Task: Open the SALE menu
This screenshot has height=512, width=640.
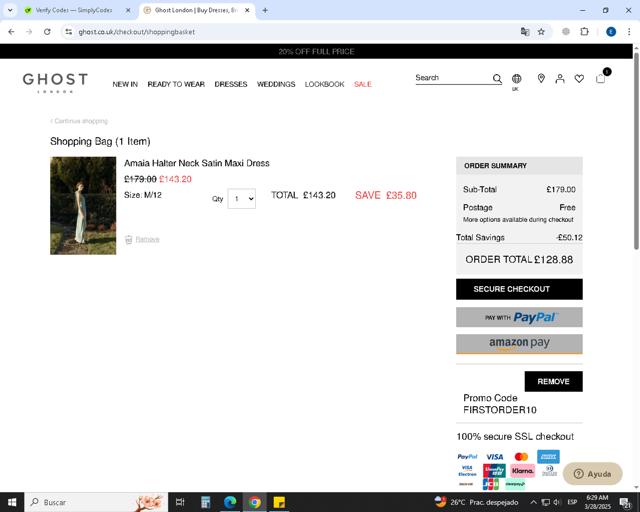Action: tap(363, 84)
